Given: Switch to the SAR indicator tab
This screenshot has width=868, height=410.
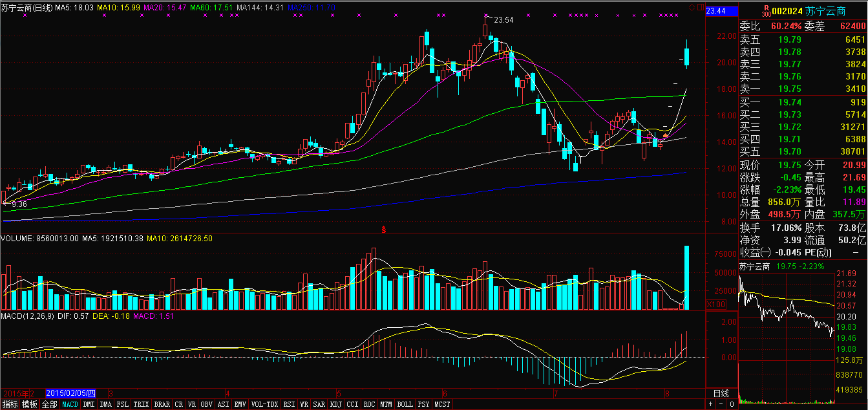Looking at the screenshot, I should 319,404.
